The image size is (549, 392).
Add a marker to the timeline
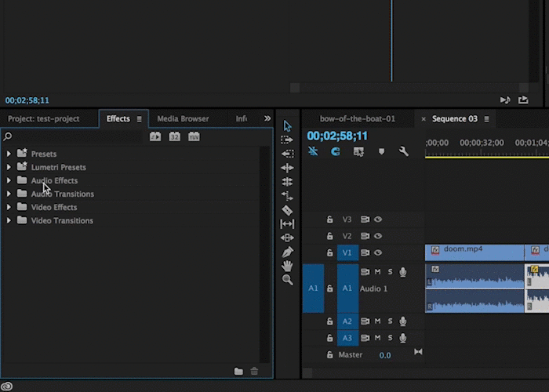pyautogui.click(x=382, y=151)
